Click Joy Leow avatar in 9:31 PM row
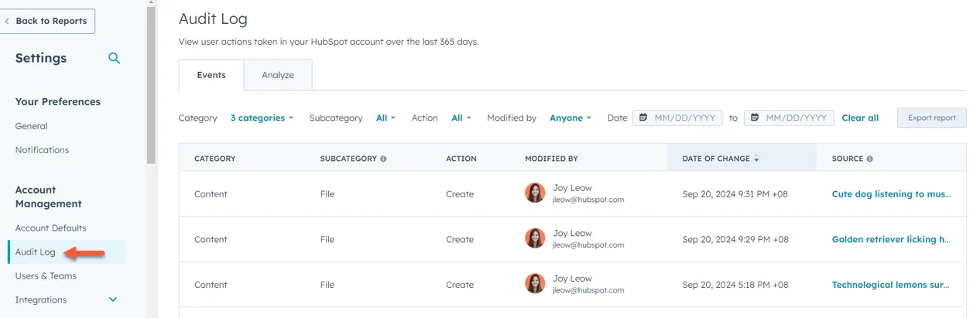 coord(535,193)
